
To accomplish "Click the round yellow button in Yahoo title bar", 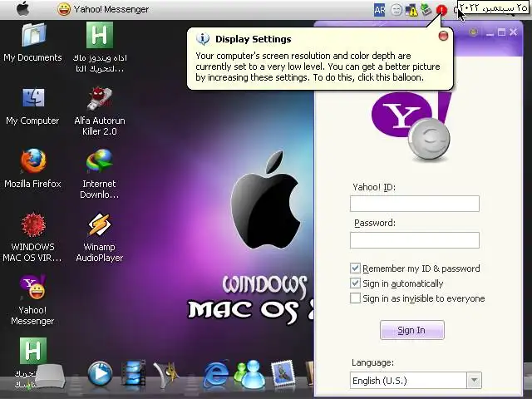I will 473,32.
